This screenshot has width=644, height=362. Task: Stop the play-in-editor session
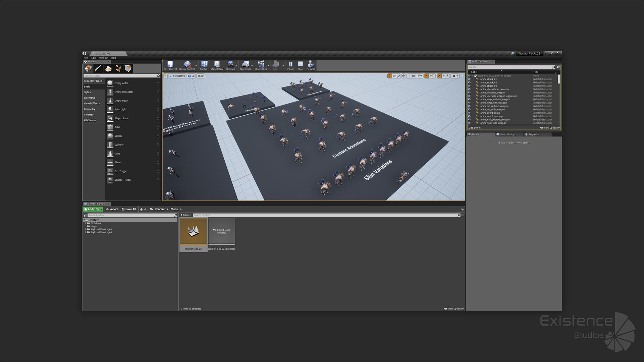point(300,64)
